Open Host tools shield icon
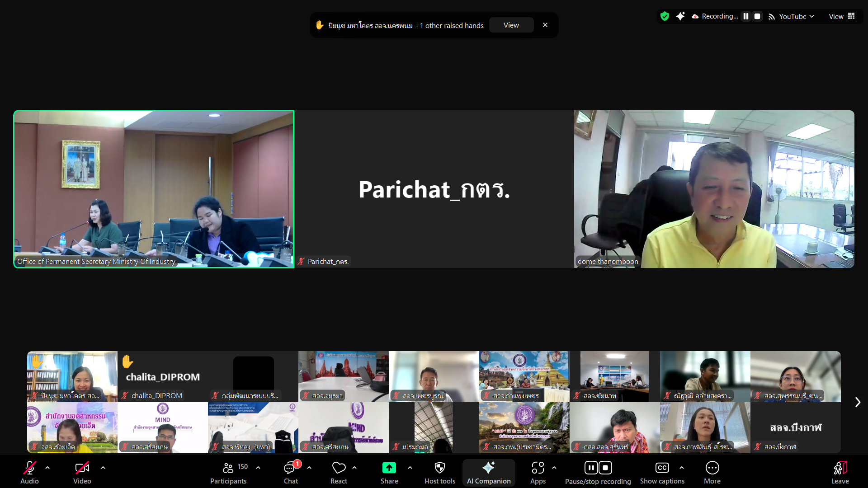This screenshot has height=488, width=868. tap(439, 468)
